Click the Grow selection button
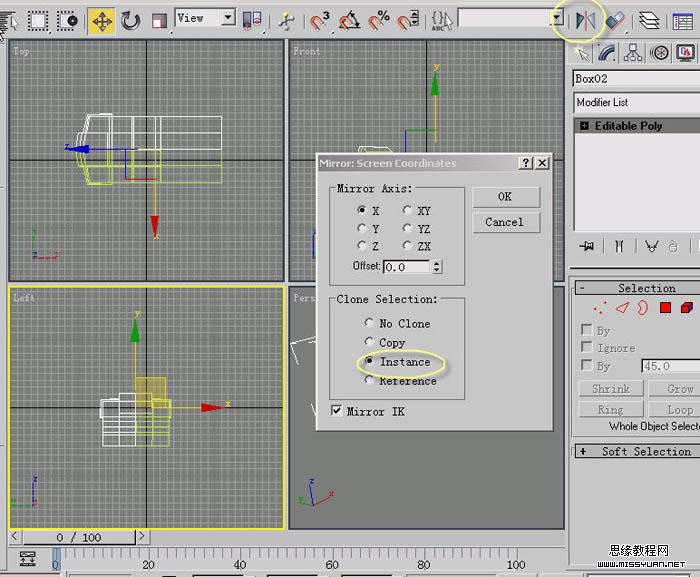Viewport: 700px width, 577px height. 674,389
